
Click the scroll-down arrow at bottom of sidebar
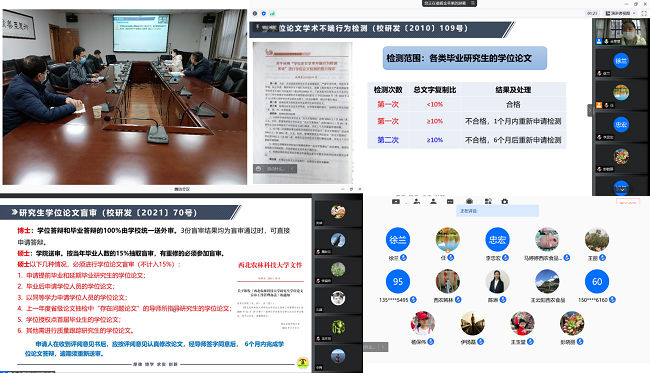pyautogui.click(x=621, y=189)
